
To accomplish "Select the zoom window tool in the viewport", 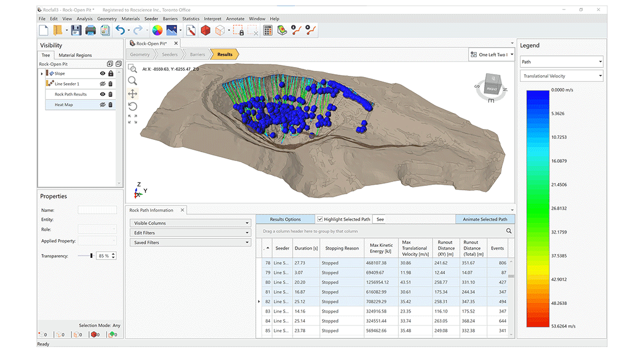I will point(132,68).
